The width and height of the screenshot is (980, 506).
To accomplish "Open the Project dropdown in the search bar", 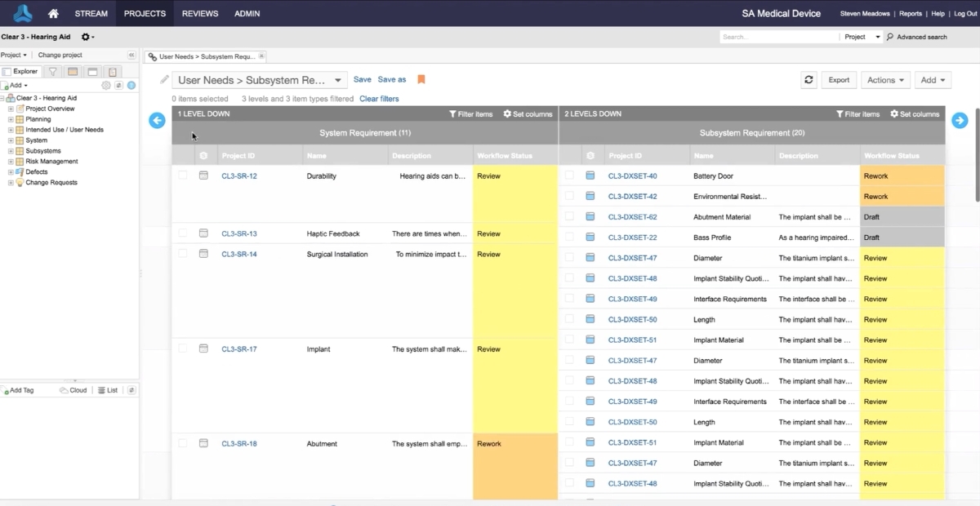I will coord(866,36).
